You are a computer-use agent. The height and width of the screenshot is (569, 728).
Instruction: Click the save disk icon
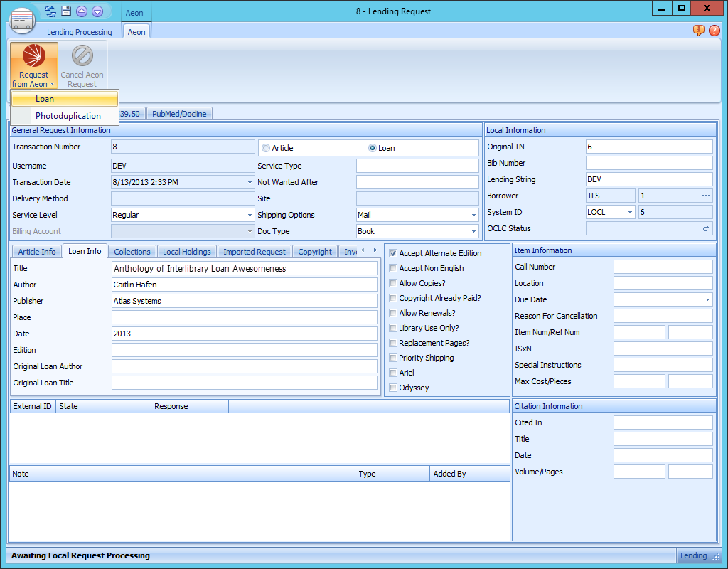66,11
